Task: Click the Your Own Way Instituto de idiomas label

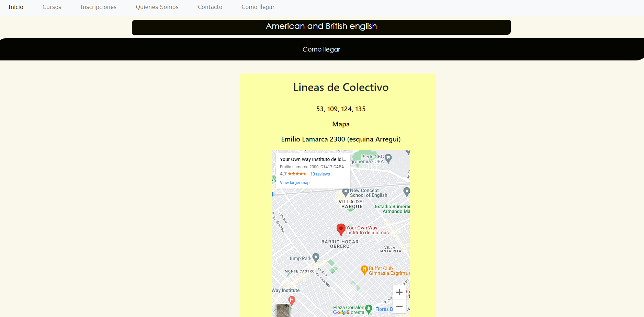Action: 368,230
